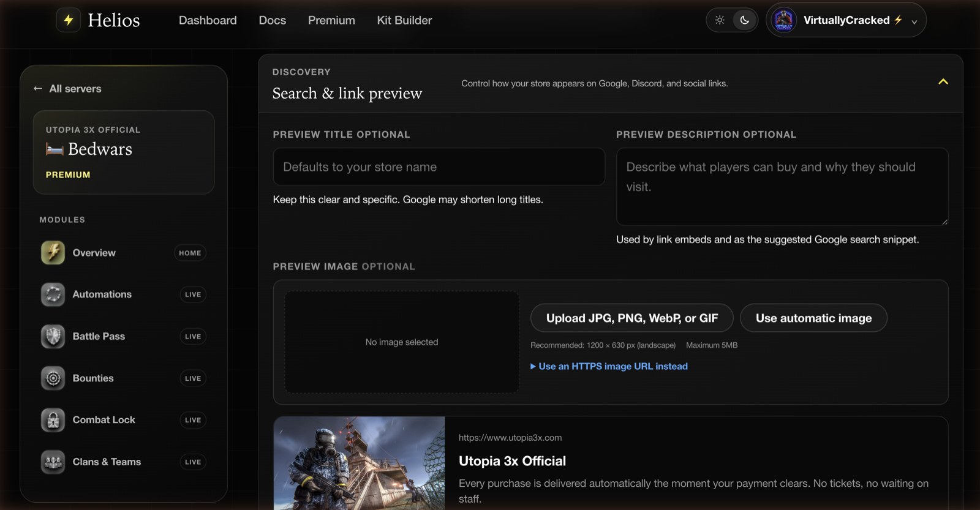Click the Automations module icon
The height and width of the screenshot is (510, 980).
(x=53, y=294)
